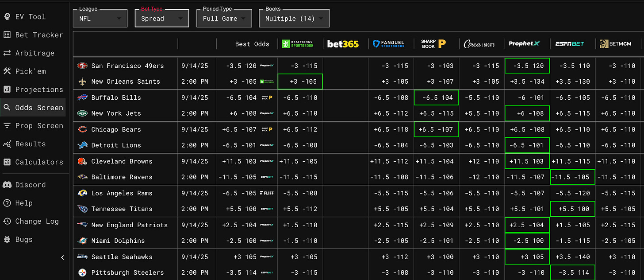This screenshot has width=644, height=280.
Task: Click the Discord logo icon
Action: click(7, 185)
